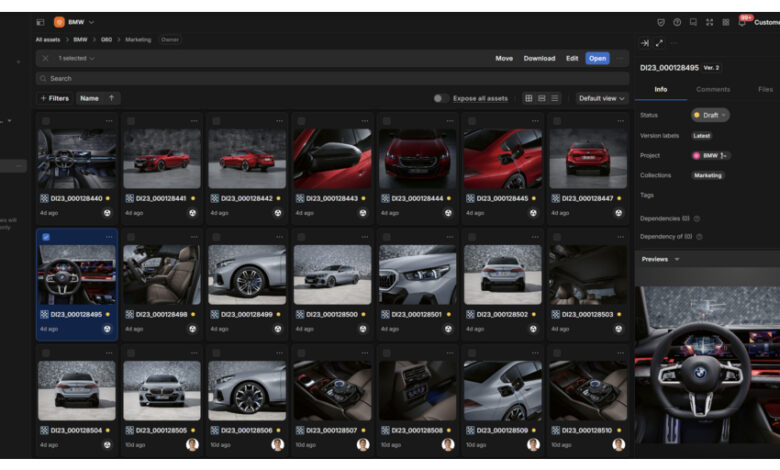Toggle ascending sort arrow beside Name

[111, 98]
